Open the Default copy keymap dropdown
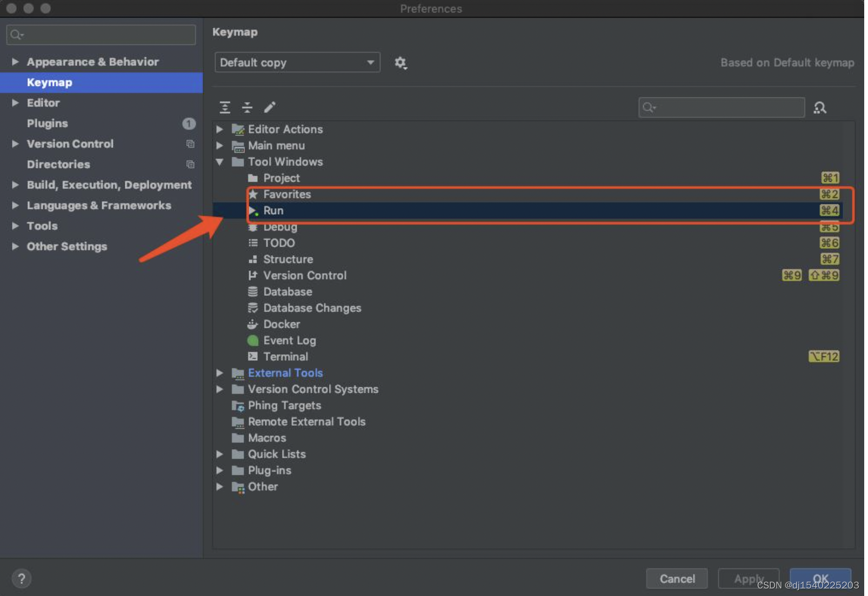868x596 pixels. pos(297,63)
